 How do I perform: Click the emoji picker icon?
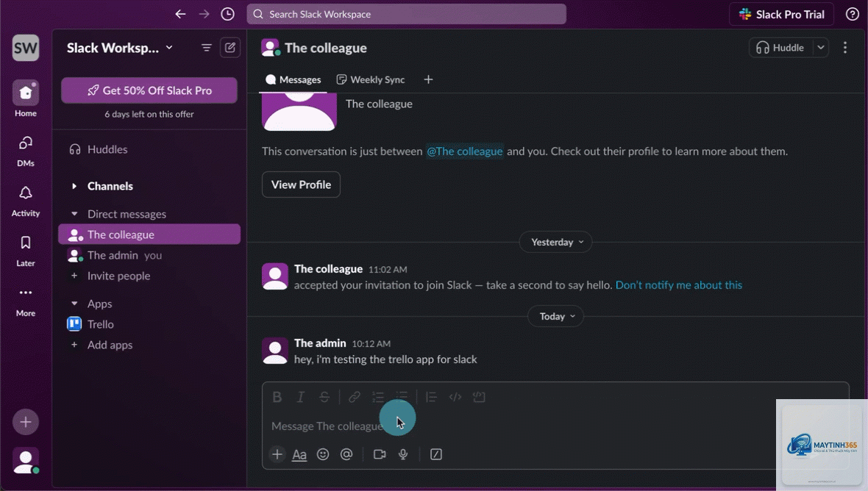click(x=323, y=454)
